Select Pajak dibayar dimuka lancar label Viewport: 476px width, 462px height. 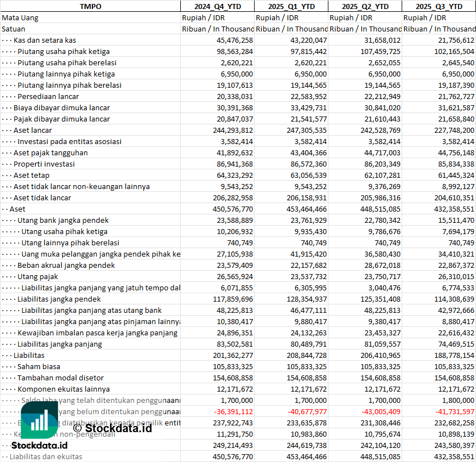pyautogui.click(x=61, y=119)
